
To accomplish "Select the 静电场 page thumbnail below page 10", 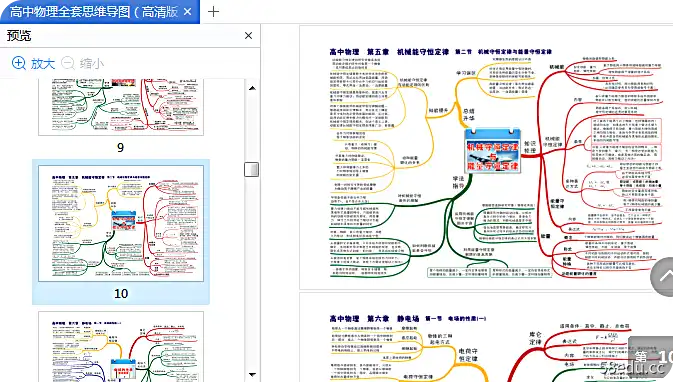I will [x=121, y=346].
